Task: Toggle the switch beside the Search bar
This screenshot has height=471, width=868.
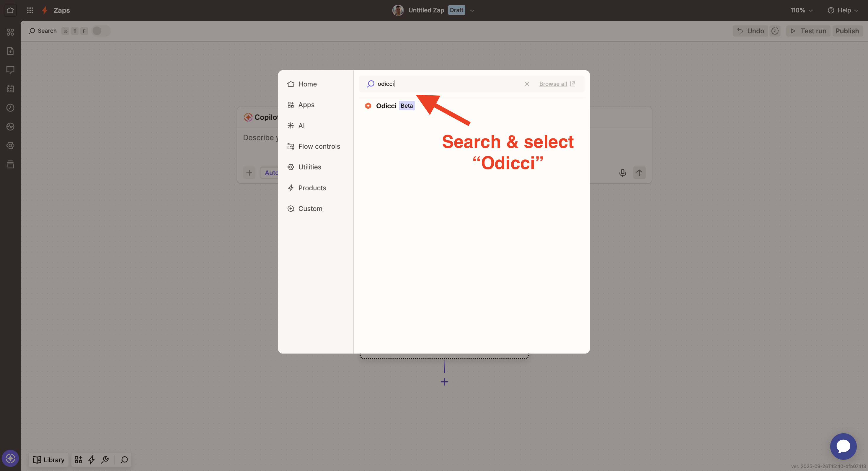Action: tap(100, 31)
